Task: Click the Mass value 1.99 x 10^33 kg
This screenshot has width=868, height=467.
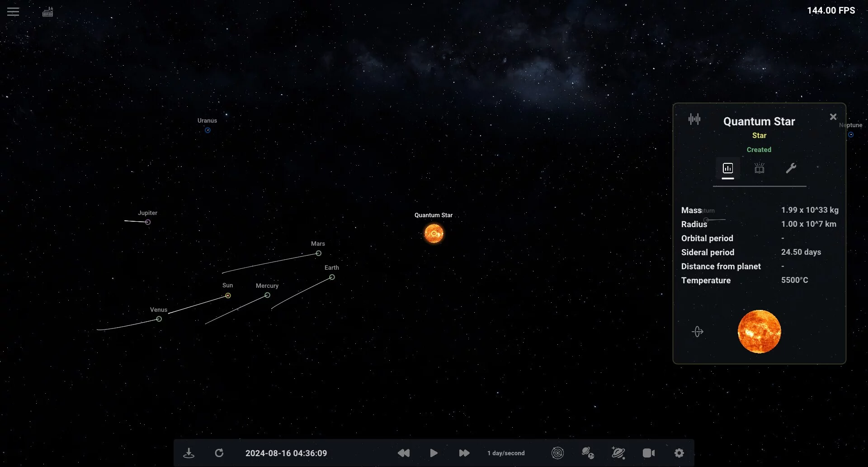Action: click(x=810, y=210)
